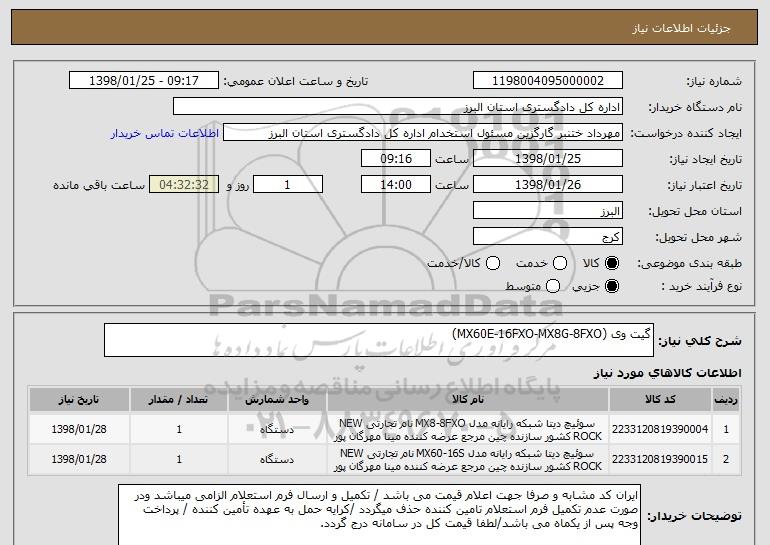
Task: Click the MX8-8FXO product name cell
Action: (x=468, y=430)
